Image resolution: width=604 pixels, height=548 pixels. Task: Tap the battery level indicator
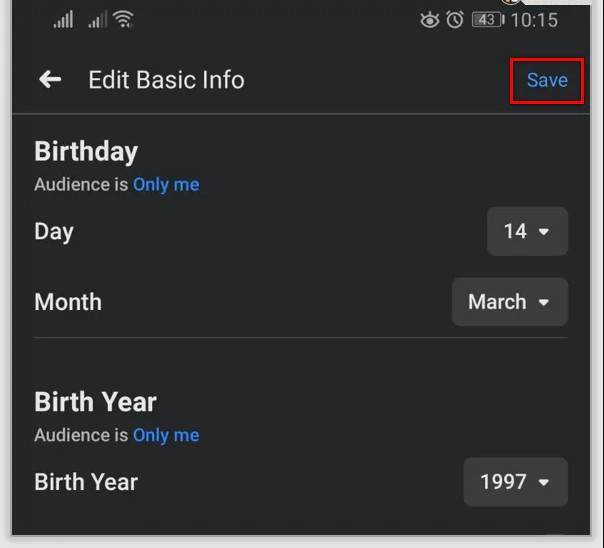[x=487, y=20]
